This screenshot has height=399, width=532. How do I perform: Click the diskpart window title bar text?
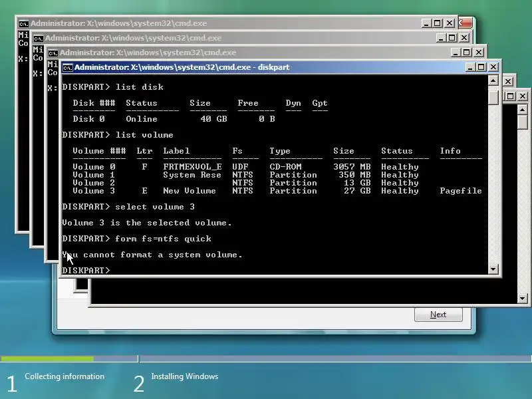click(182, 67)
